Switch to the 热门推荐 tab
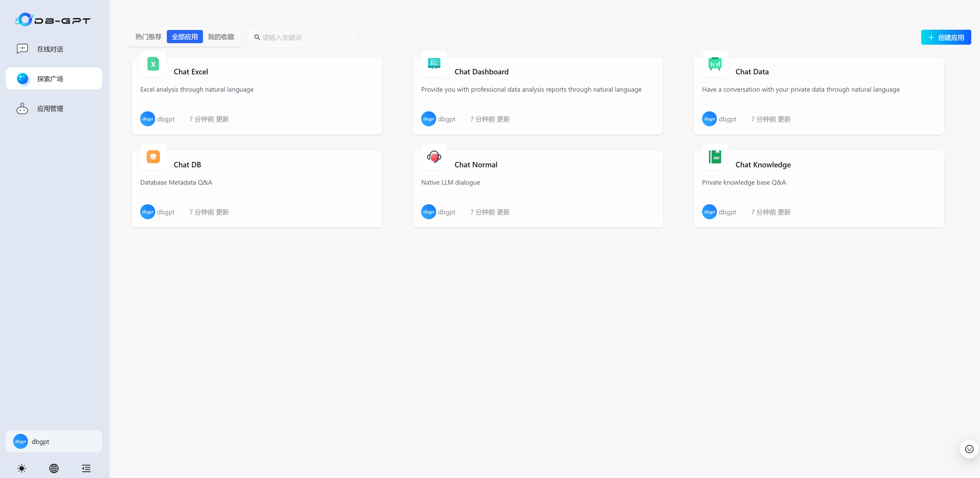This screenshot has height=478, width=980. 148,37
